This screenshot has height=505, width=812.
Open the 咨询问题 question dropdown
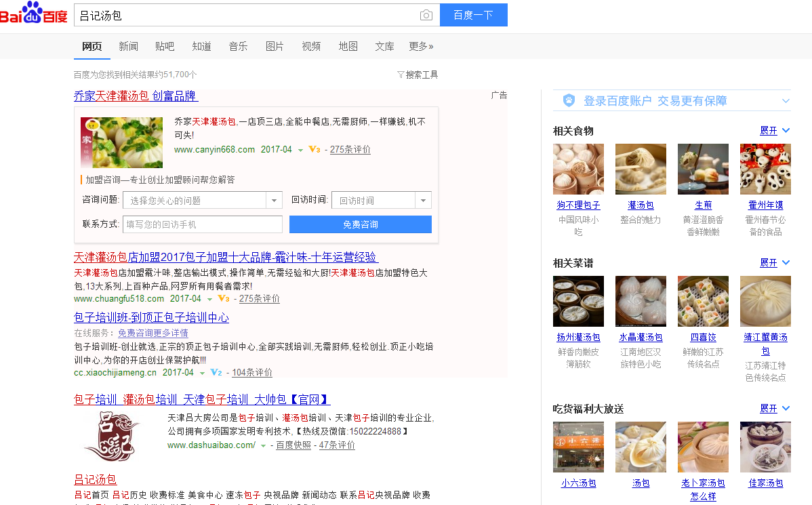203,201
